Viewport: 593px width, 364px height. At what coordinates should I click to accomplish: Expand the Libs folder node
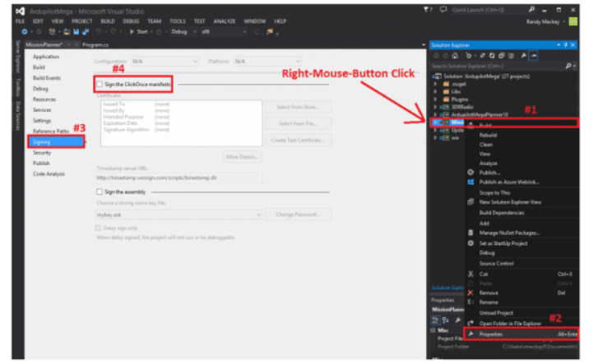(x=435, y=91)
